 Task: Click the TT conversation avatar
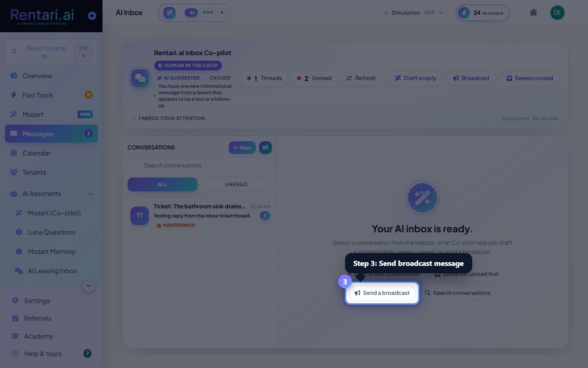point(140,216)
